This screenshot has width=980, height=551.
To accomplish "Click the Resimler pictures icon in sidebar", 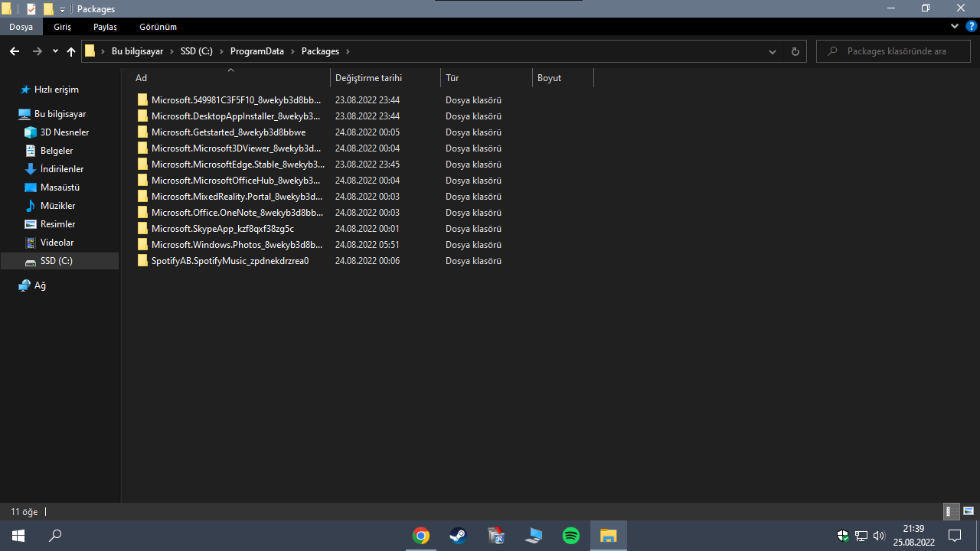I will (31, 224).
